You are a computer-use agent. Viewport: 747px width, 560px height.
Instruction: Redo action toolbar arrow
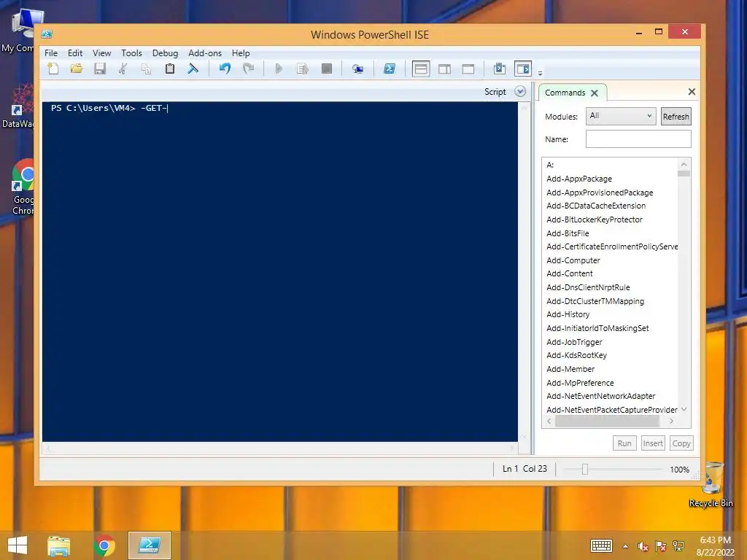tap(248, 69)
